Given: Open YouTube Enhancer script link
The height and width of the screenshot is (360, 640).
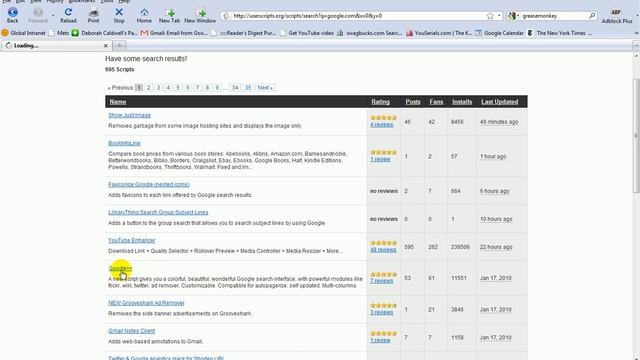Looking at the screenshot, I should tap(131, 240).
